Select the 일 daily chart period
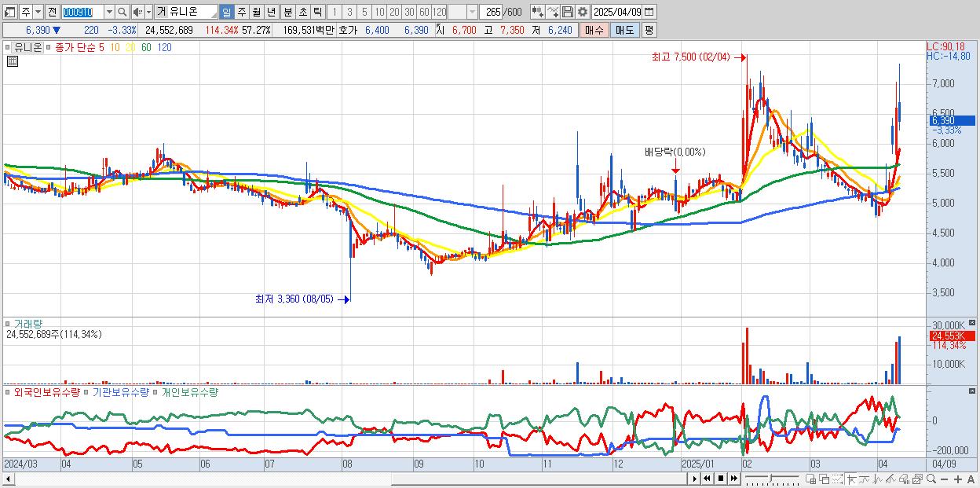The width and height of the screenshot is (980, 488). 226,12
